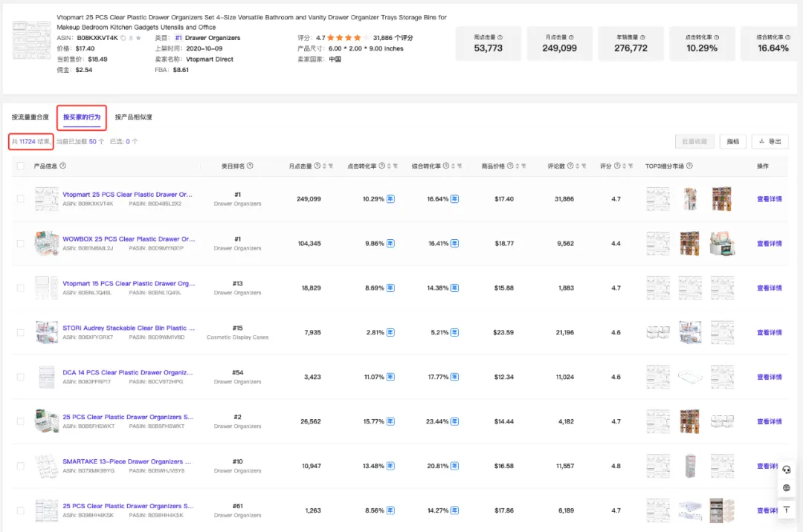Show help for 类目排名 column header

click(x=250, y=166)
